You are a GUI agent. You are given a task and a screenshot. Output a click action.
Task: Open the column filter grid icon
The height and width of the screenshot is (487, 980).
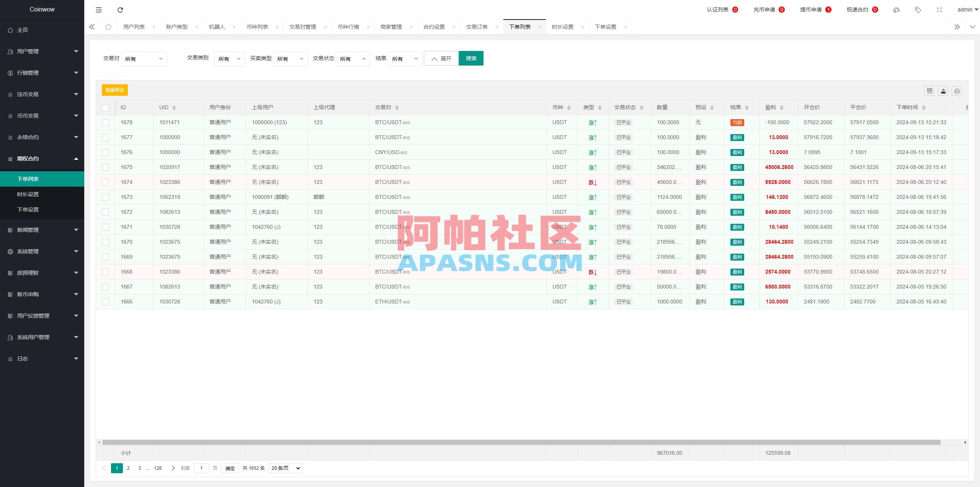[929, 91]
